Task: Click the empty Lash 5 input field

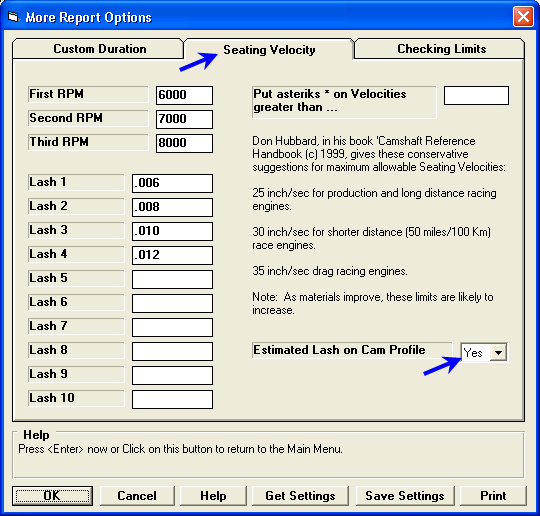Action: pos(172,279)
